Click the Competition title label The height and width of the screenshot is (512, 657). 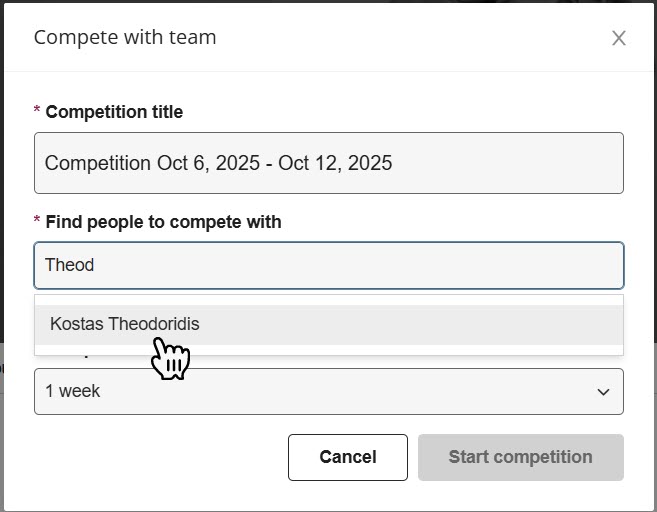114,112
